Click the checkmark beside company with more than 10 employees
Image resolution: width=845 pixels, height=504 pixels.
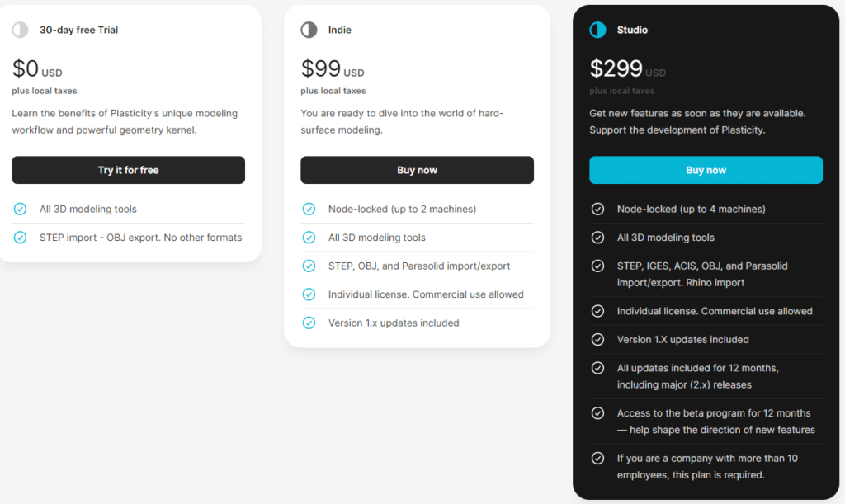tap(597, 459)
